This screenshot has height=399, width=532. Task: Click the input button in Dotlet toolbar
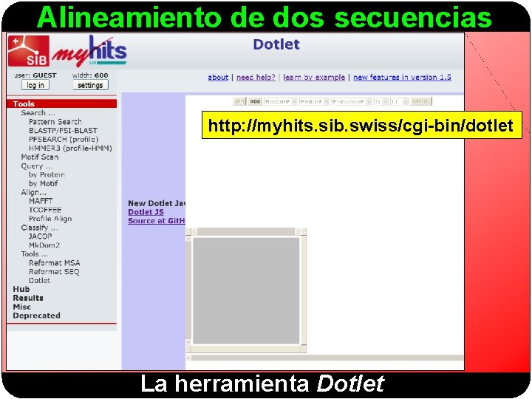255,101
